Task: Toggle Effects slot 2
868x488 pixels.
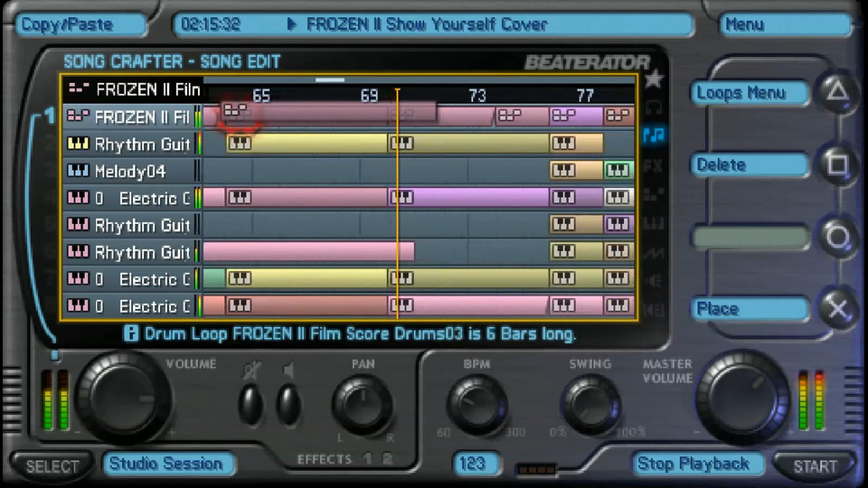Action: click(388, 459)
